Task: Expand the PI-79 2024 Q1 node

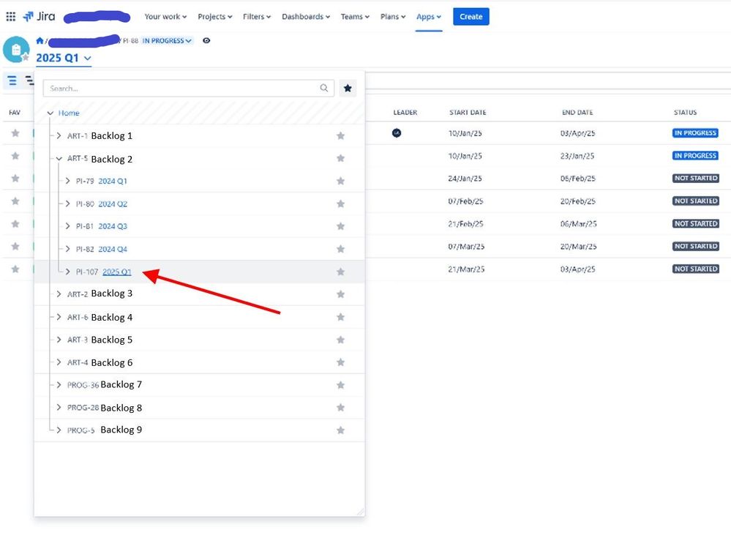Action: (x=67, y=181)
